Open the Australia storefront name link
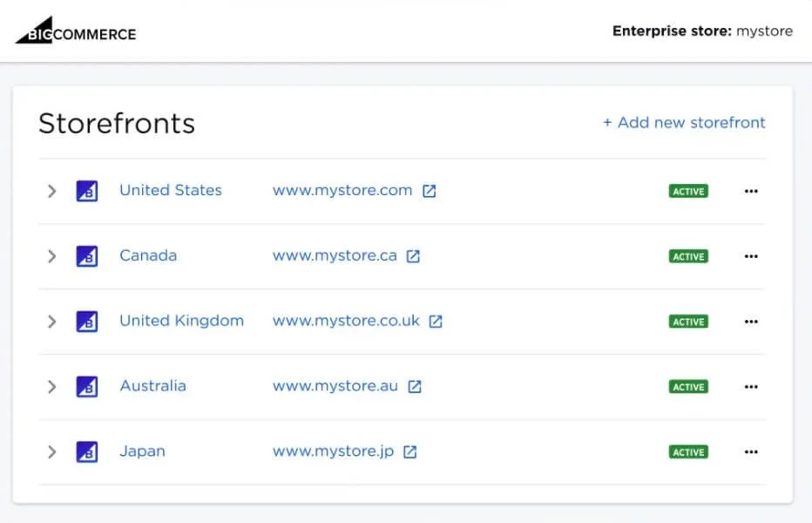The image size is (812, 523). [x=152, y=386]
